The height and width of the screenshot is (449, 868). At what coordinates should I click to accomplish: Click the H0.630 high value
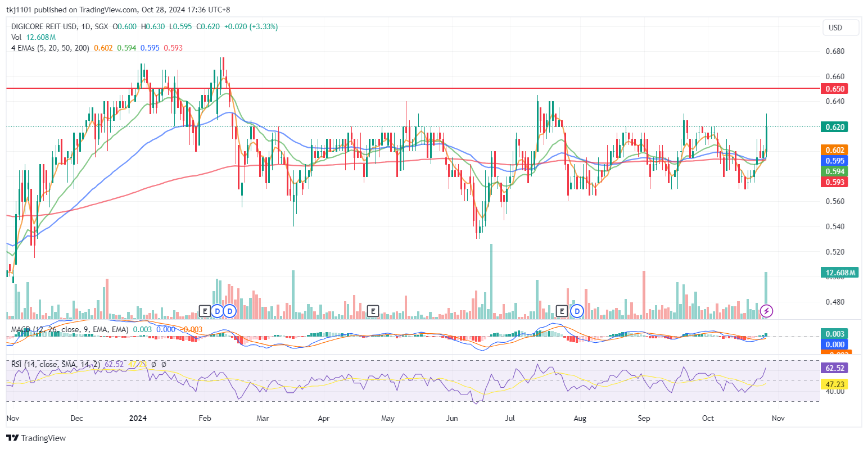pos(153,26)
